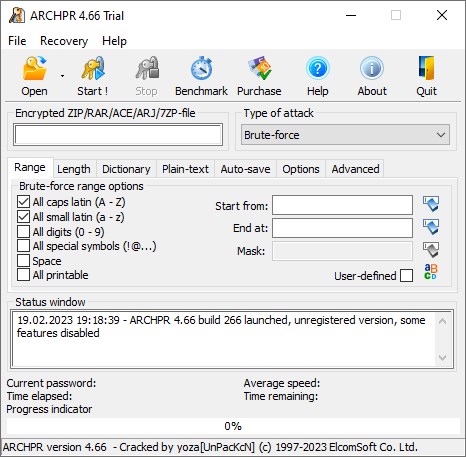466x457 pixels.
Task: Open the Help menu in menu bar
Action: (114, 41)
